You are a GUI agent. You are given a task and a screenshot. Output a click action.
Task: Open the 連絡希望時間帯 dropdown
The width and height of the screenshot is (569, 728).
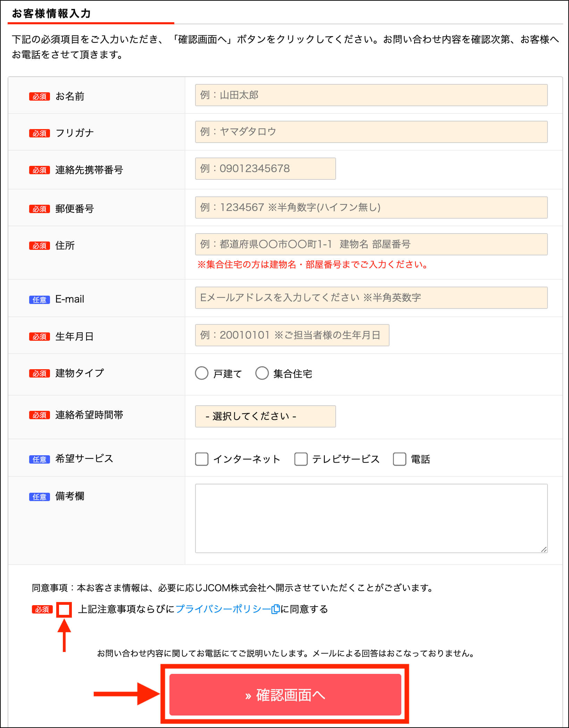[265, 416]
